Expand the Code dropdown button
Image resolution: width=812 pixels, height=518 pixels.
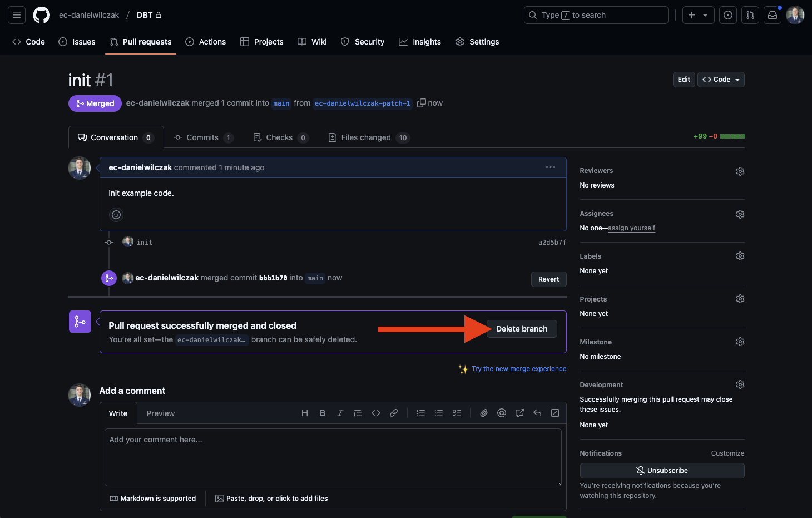pos(721,80)
